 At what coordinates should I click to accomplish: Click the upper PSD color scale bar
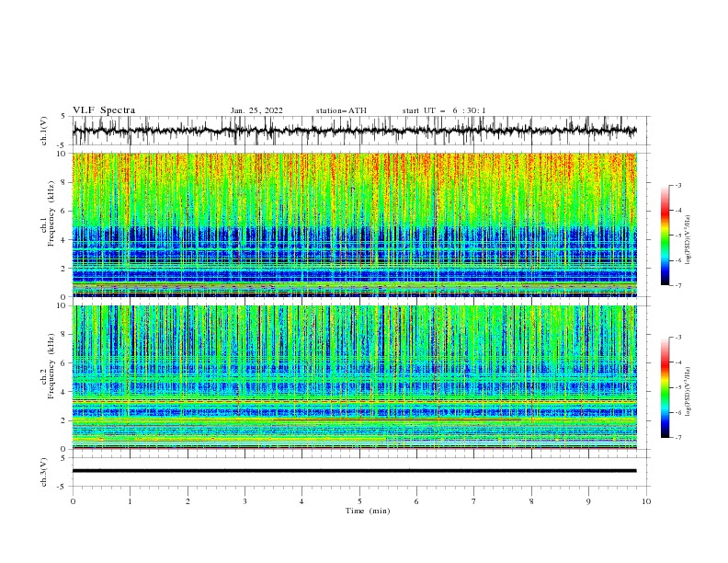pos(665,236)
